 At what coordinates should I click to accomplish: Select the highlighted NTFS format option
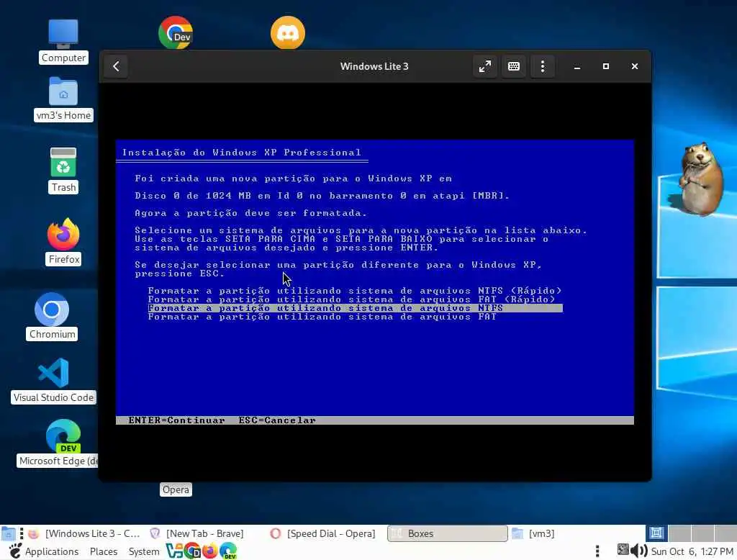click(x=355, y=308)
